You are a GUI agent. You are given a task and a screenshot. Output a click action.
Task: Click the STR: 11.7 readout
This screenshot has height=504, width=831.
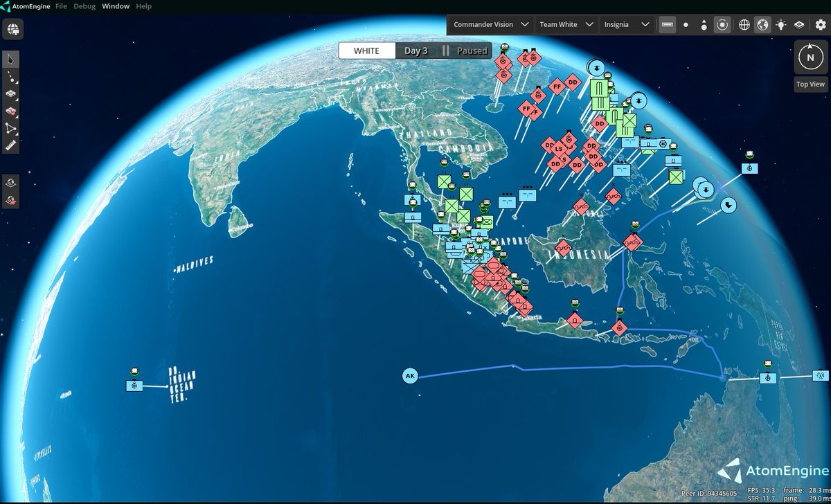point(762,497)
